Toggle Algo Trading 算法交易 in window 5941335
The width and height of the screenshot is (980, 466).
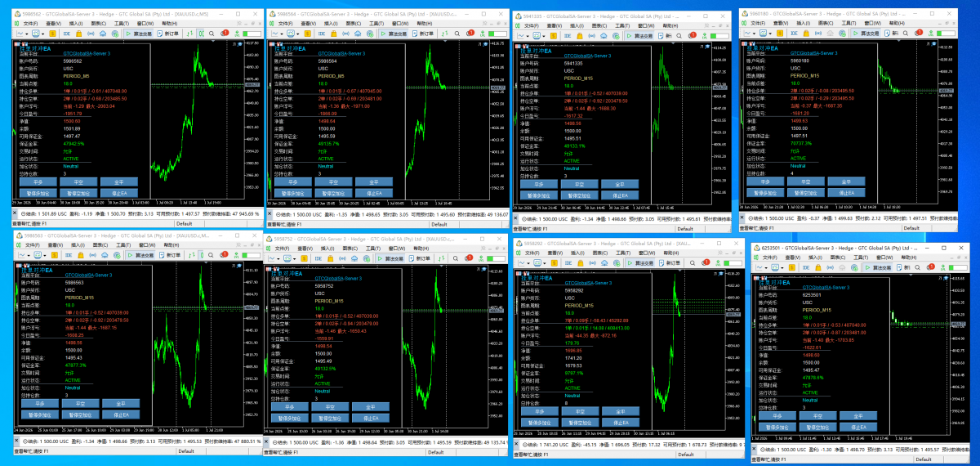[640, 35]
